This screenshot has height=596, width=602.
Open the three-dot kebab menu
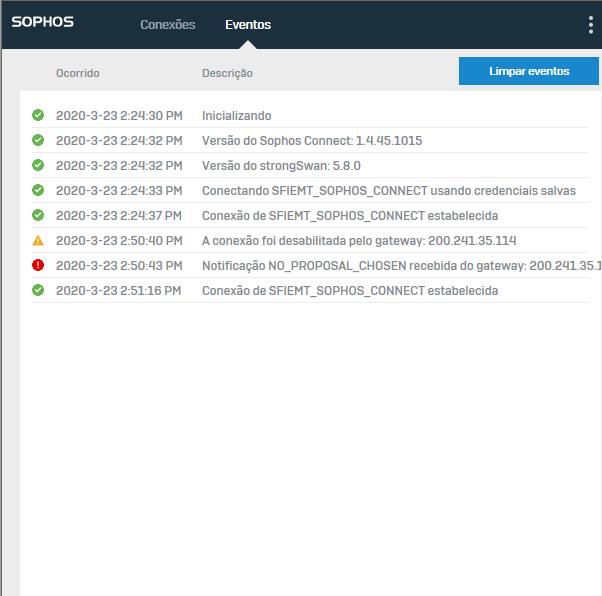coord(590,25)
